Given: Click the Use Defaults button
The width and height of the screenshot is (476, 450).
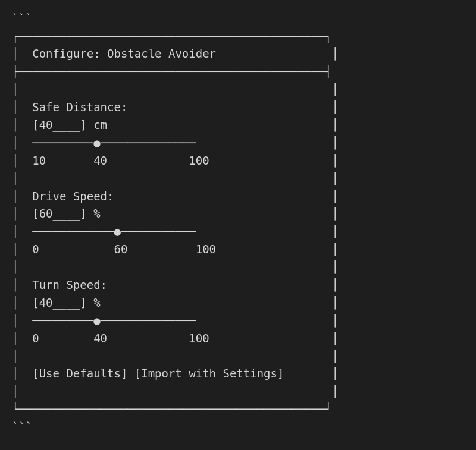Looking at the screenshot, I should (80, 373).
